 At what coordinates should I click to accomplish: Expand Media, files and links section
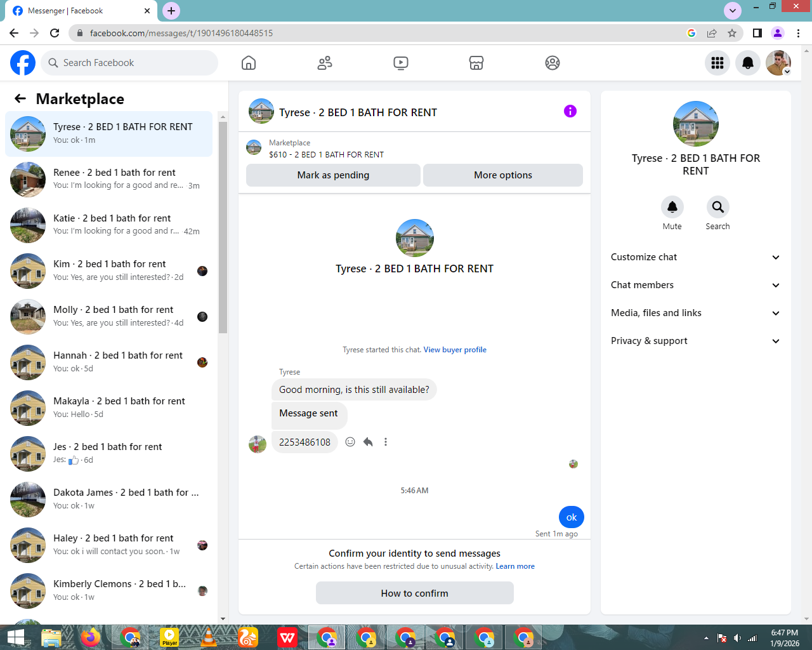pyautogui.click(x=696, y=313)
